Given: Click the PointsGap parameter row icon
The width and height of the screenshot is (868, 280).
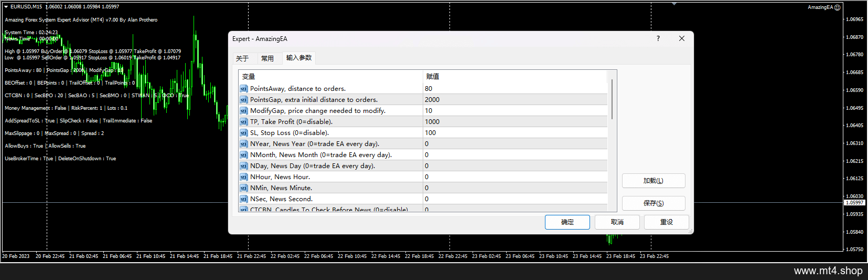Looking at the screenshot, I should point(244,100).
